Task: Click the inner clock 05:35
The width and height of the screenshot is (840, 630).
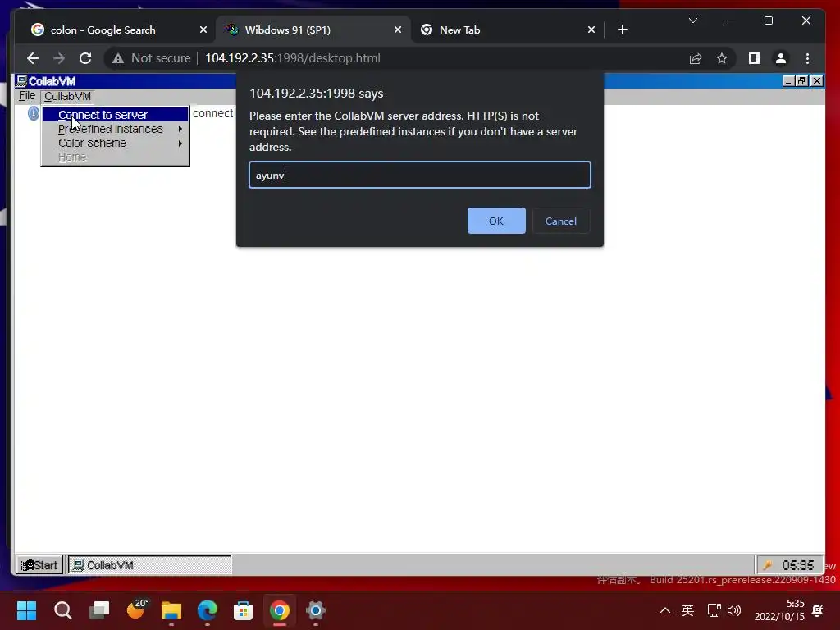Action: [797, 565]
